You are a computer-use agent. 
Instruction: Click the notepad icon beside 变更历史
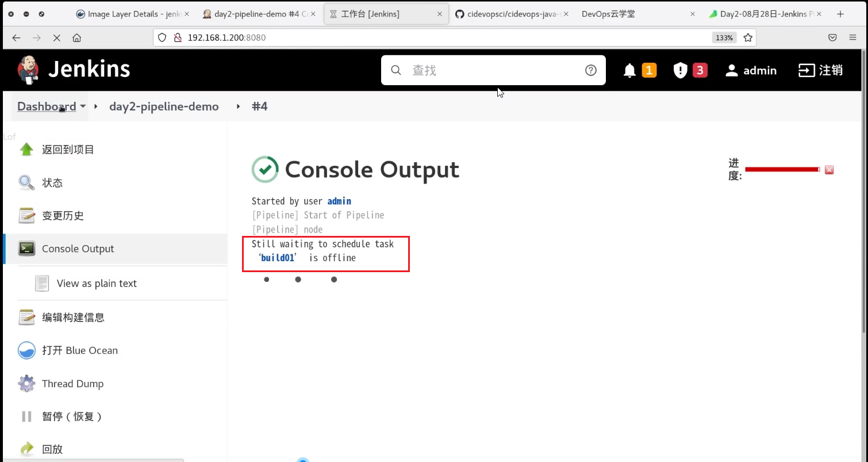[x=26, y=216]
